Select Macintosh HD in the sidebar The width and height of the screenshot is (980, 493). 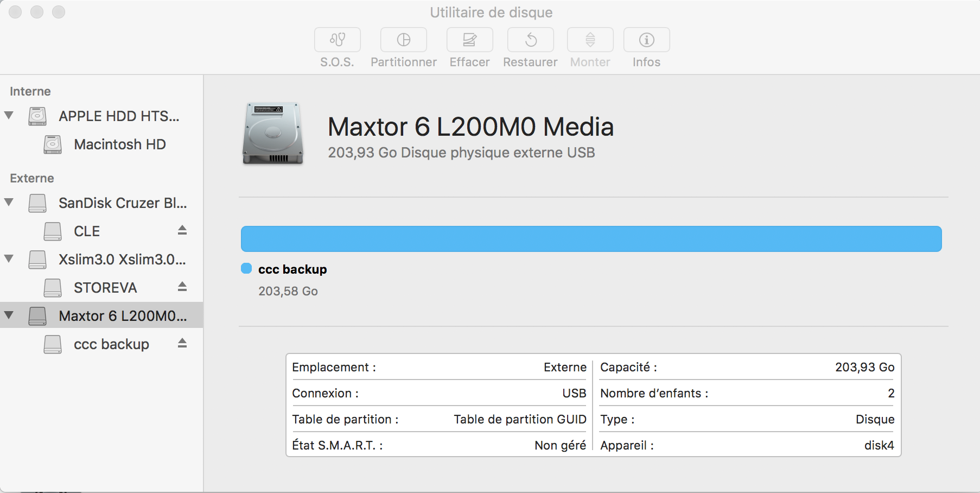point(119,144)
